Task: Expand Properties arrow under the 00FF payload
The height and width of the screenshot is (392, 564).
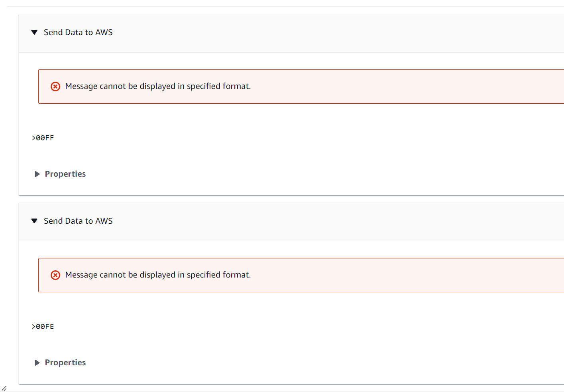Action: tap(37, 174)
